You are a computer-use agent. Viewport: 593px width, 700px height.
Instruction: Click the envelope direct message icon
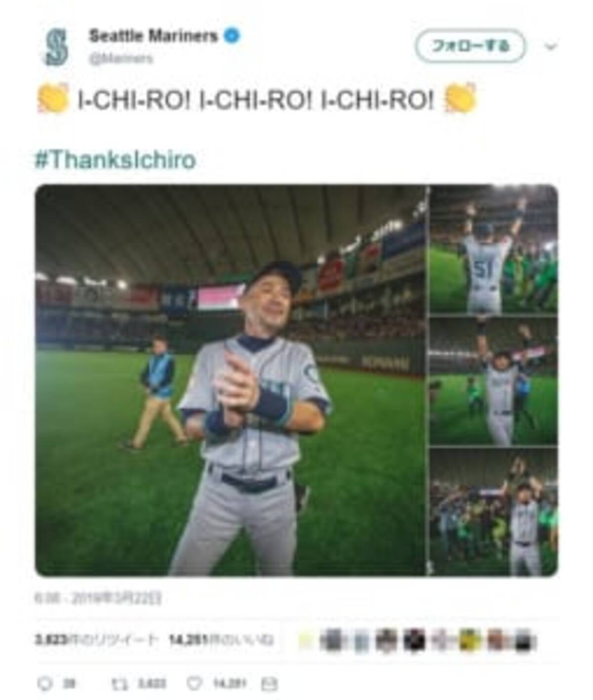pyautogui.click(x=269, y=684)
